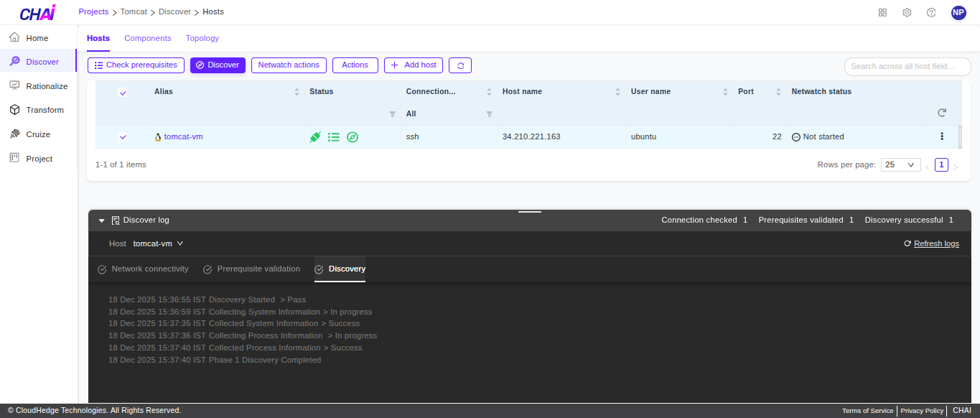Screen dimensions: 980x418
Task: Open Transform in the sidebar
Action: point(38,110)
